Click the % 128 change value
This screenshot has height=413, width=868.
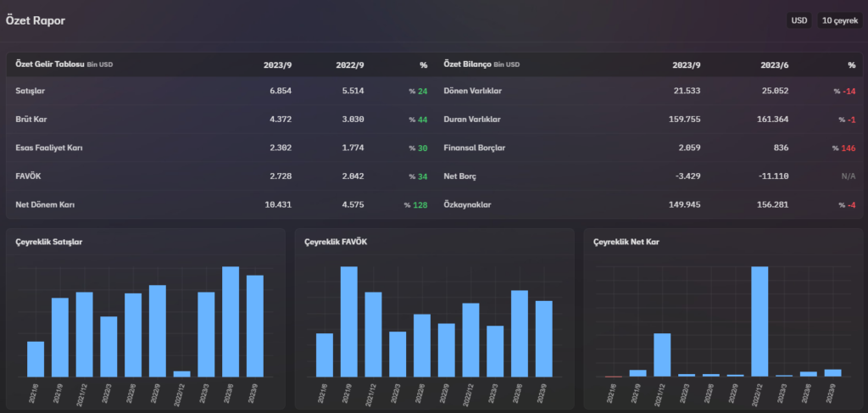click(x=415, y=205)
